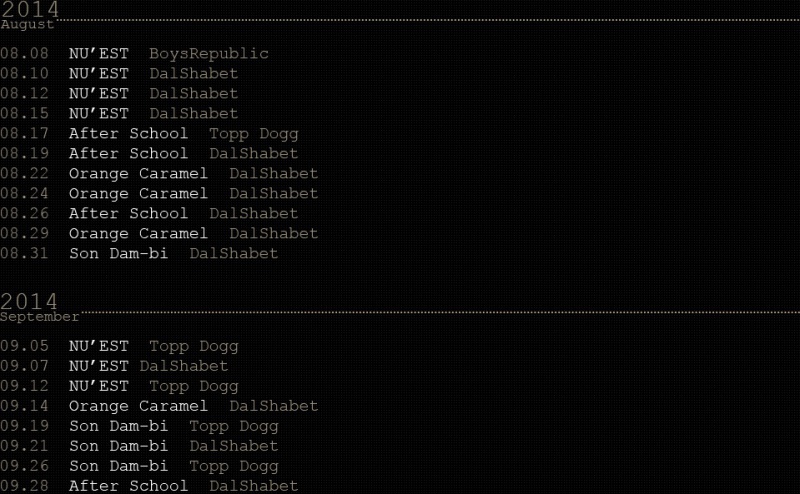
Task: Click the BoysRepublic name on 08.08 row
Action: point(209,54)
